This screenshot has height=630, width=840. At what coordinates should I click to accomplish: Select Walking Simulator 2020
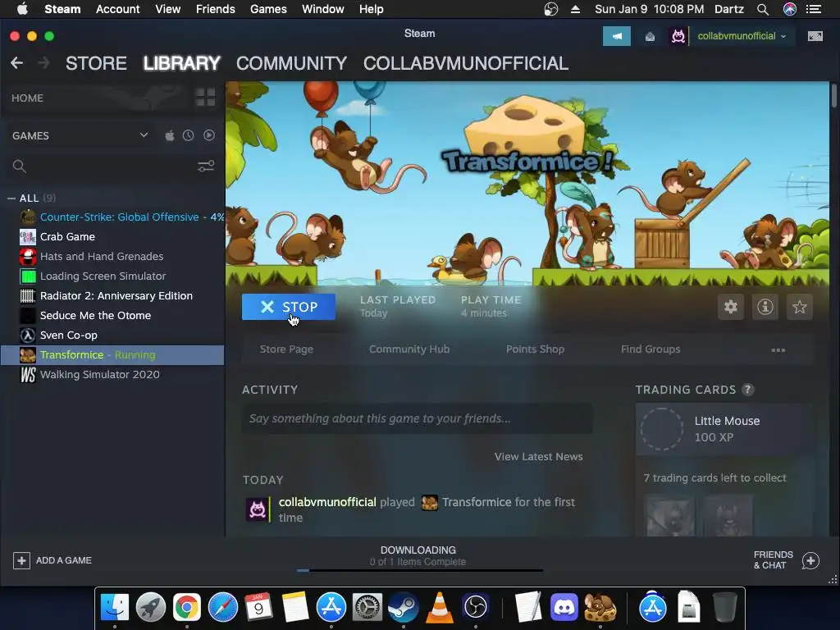[x=112, y=374]
